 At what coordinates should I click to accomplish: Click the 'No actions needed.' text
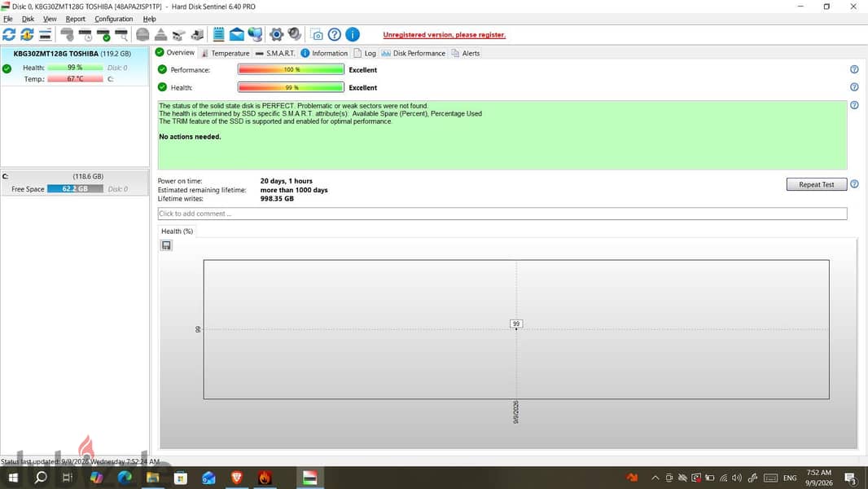pos(190,136)
